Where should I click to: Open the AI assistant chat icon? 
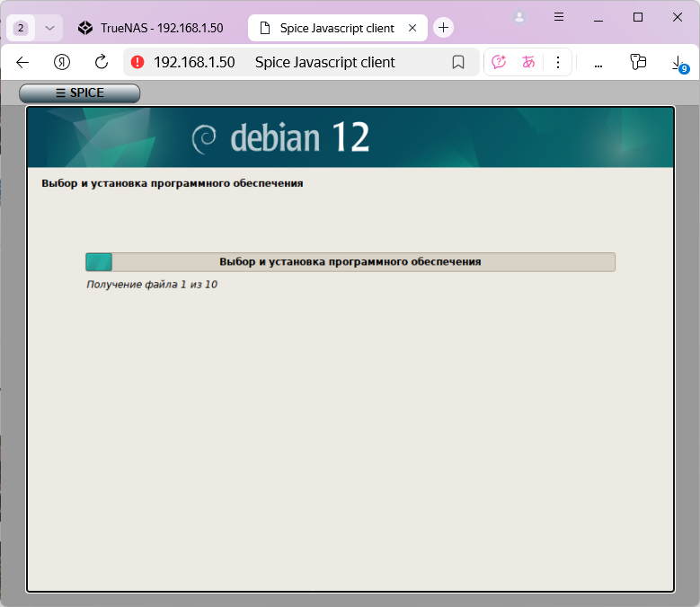[x=499, y=62]
